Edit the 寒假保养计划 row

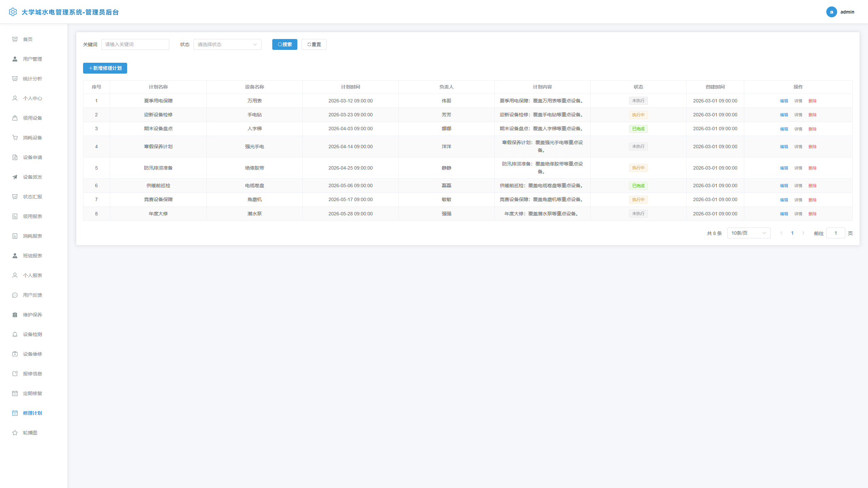click(x=784, y=147)
